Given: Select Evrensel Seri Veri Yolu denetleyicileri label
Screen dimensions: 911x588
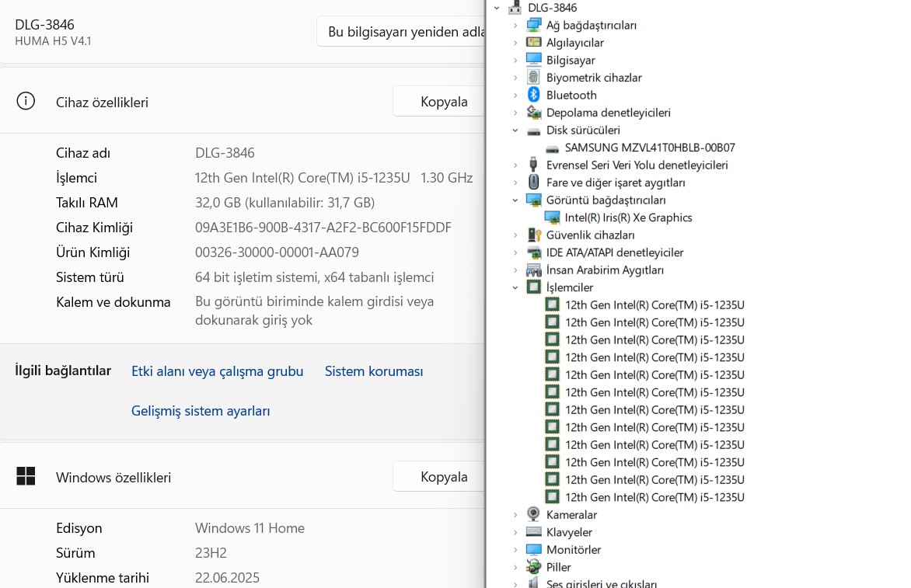Looking at the screenshot, I should point(637,165).
